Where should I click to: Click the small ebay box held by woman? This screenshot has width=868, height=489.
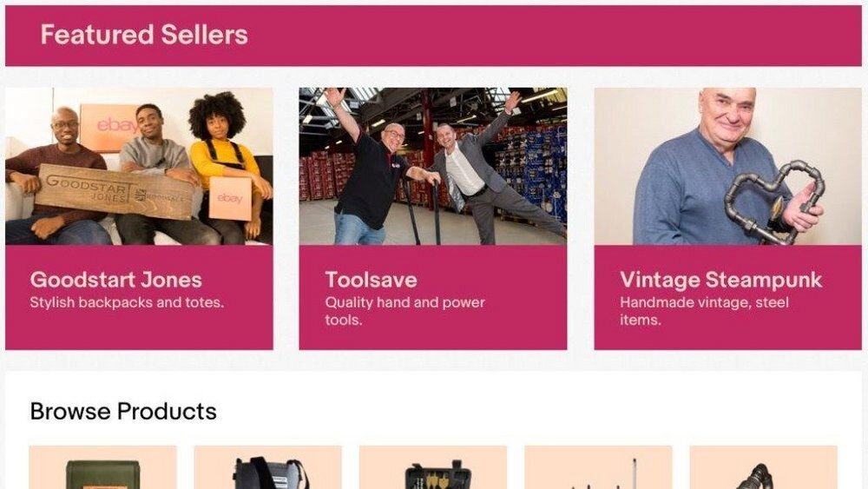pyautogui.click(x=230, y=198)
